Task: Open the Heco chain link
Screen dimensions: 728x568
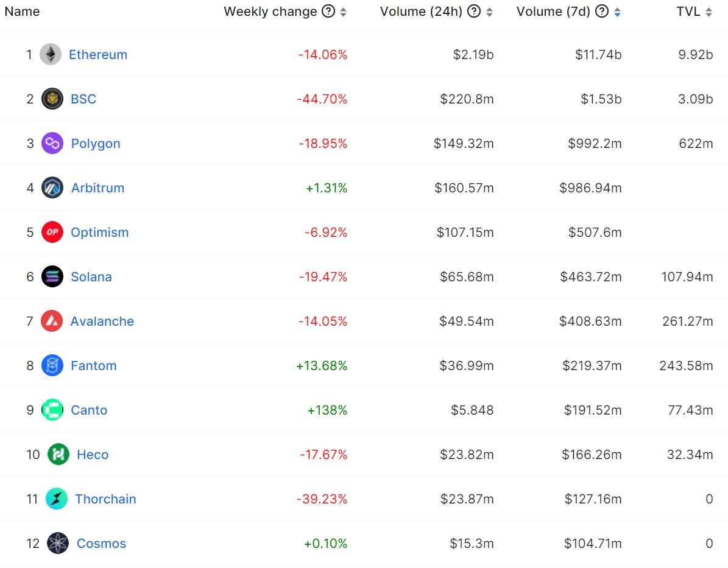Action: point(93,455)
